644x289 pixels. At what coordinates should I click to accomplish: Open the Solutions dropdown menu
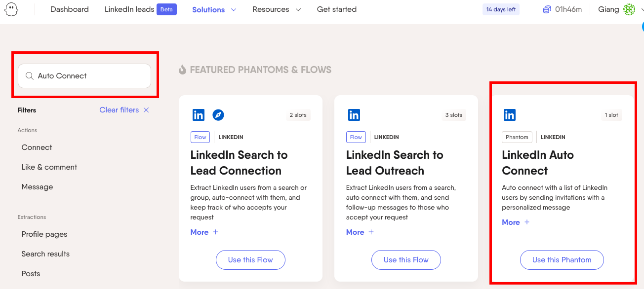[x=214, y=9]
